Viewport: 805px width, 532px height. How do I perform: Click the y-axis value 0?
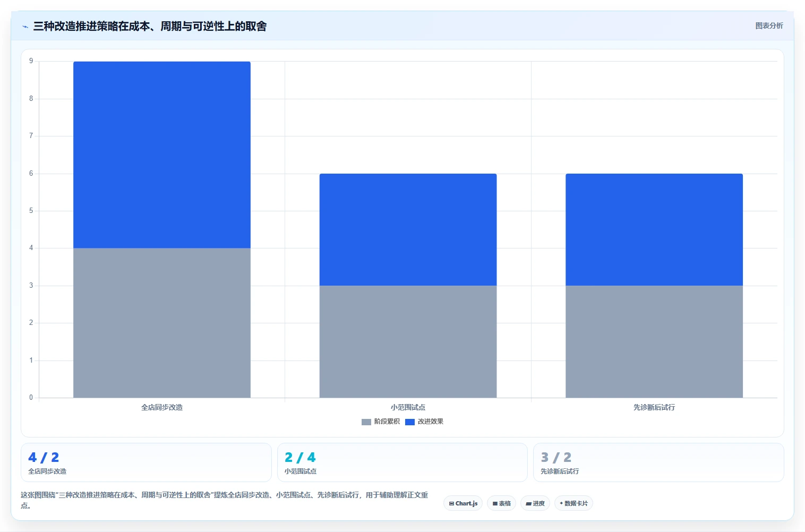pyautogui.click(x=31, y=398)
